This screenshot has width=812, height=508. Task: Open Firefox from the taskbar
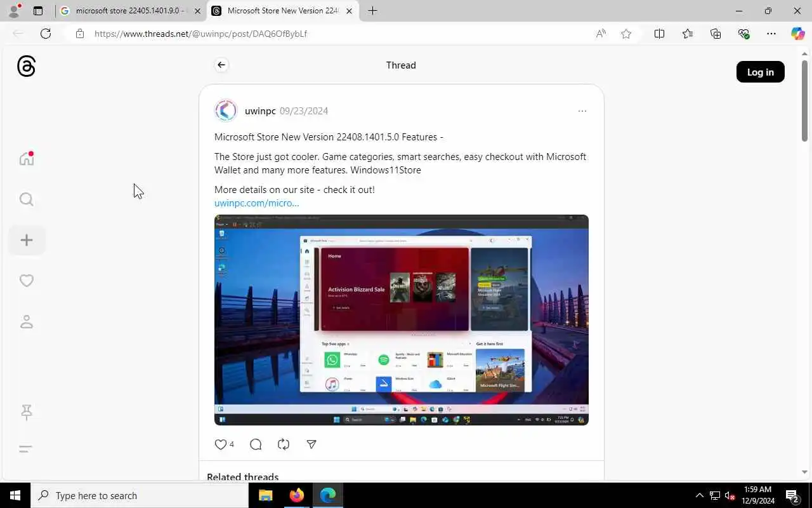click(296, 495)
